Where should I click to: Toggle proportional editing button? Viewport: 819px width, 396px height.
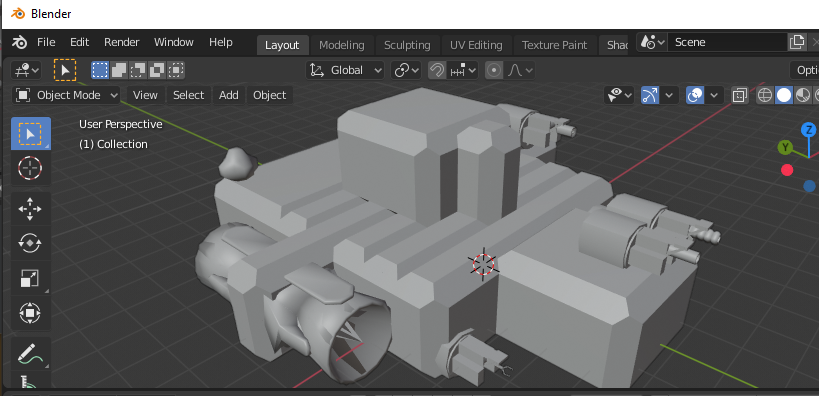[494, 70]
